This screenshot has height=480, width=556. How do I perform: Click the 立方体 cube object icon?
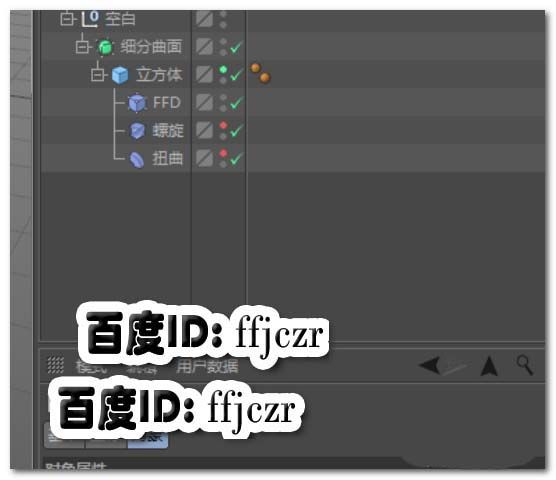(120, 75)
